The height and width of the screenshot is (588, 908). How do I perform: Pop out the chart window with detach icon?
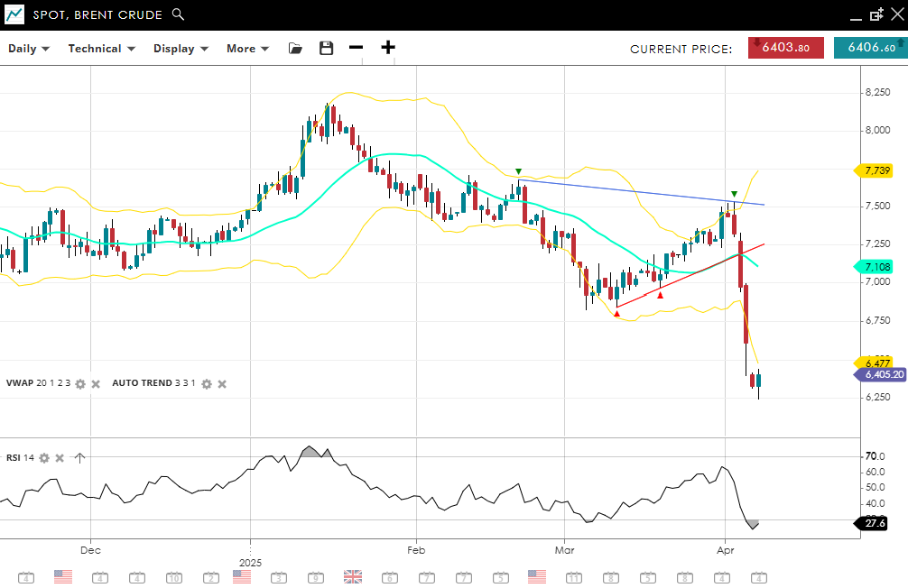pos(876,14)
